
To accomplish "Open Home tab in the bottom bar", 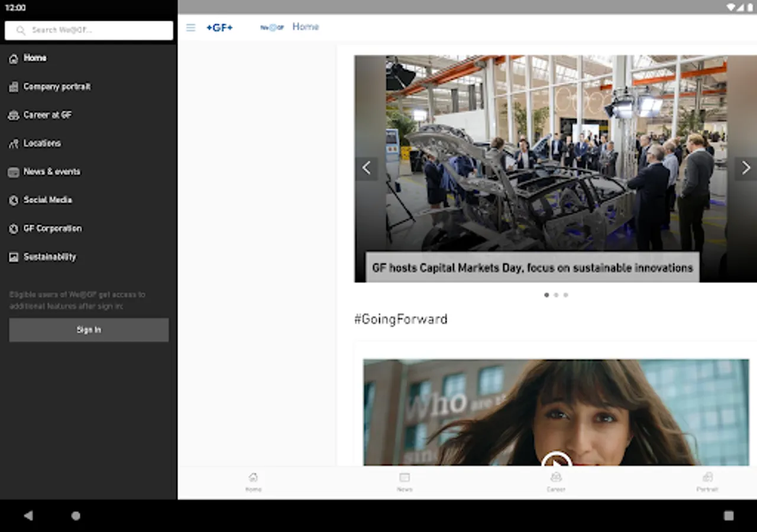I will point(253,482).
